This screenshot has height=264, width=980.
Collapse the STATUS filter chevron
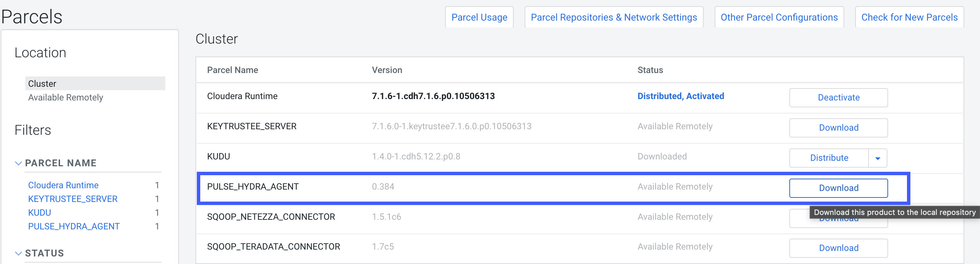pyautogui.click(x=18, y=253)
